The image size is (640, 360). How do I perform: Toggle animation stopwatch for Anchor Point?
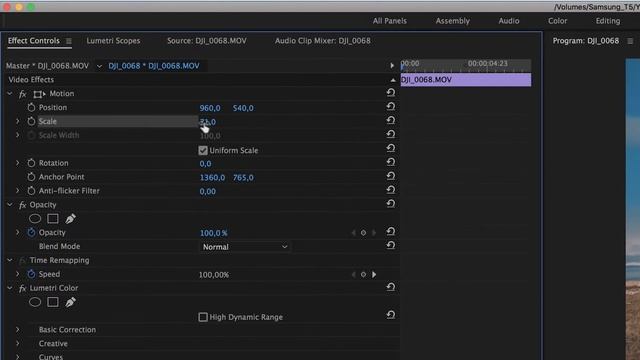[x=31, y=177]
